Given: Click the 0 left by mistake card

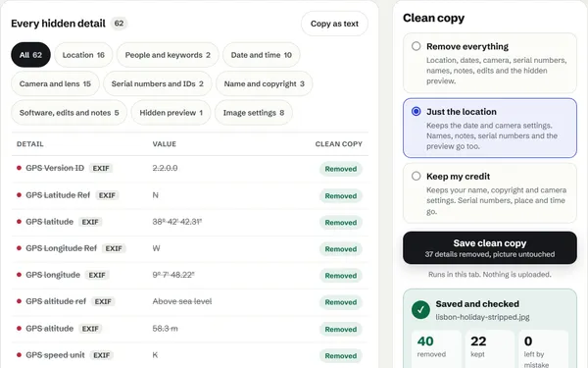Looking at the screenshot, I should point(543,349).
